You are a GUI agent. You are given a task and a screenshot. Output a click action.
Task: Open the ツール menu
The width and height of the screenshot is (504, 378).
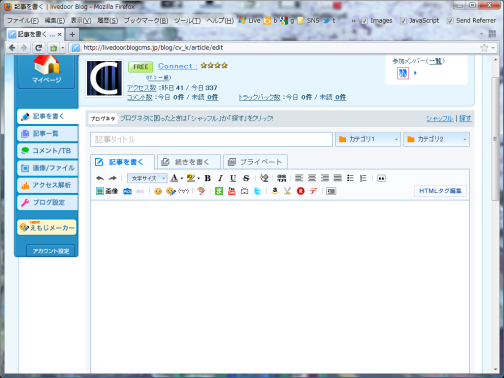[187, 21]
